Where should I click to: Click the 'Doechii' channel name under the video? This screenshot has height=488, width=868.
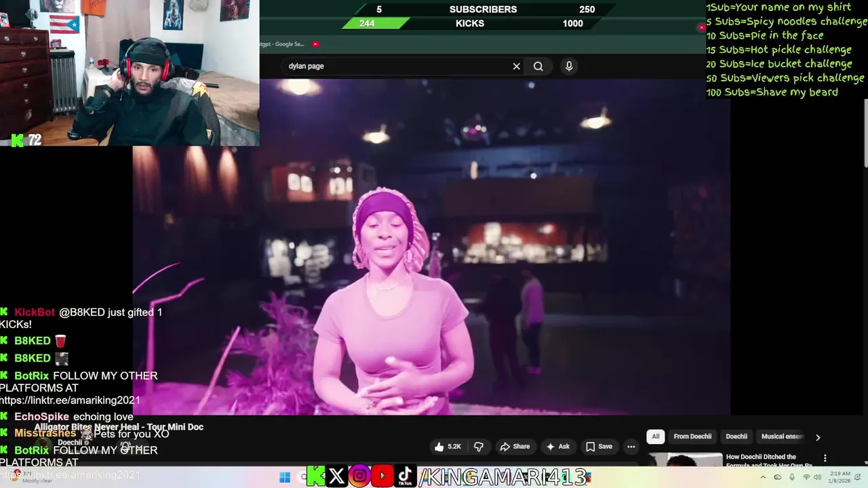pos(70,443)
